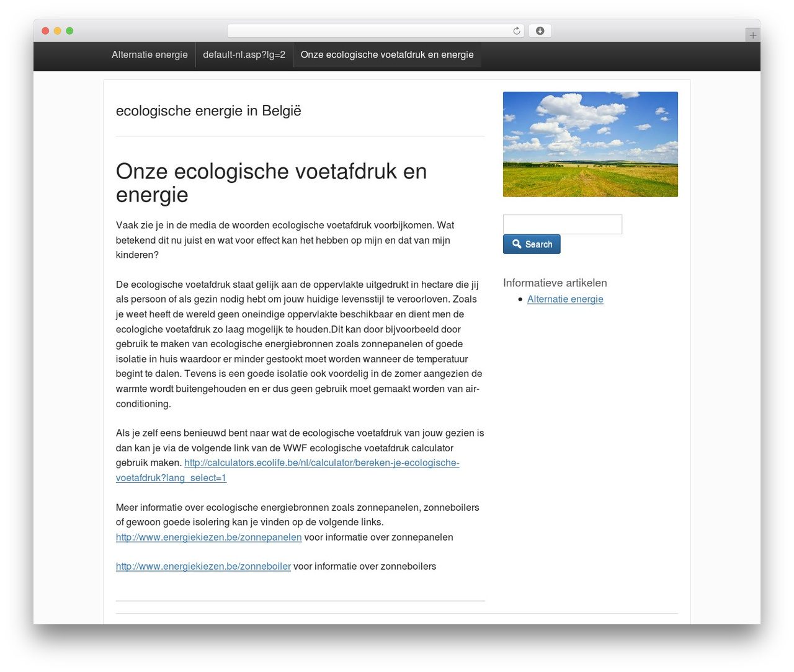Click the Search button
The width and height of the screenshot is (794, 672).
pyautogui.click(x=532, y=244)
